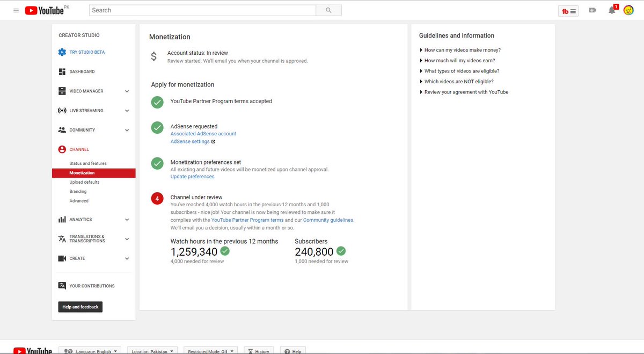The height and width of the screenshot is (354, 644).
Task: Click the Create camera icon
Action: pyautogui.click(x=62, y=258)
